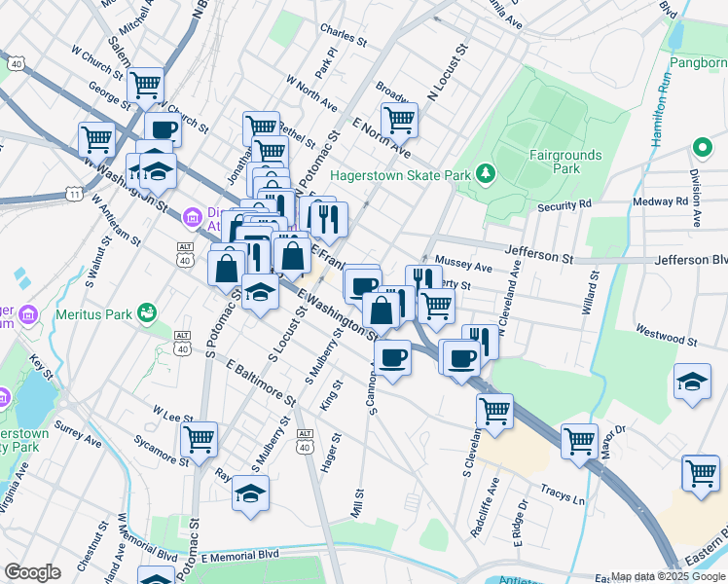Screen dimensions: 728x584
Task: Click the Map data ©2025 Google attribution
Action: pyautogui.click(x=668, y=577)
